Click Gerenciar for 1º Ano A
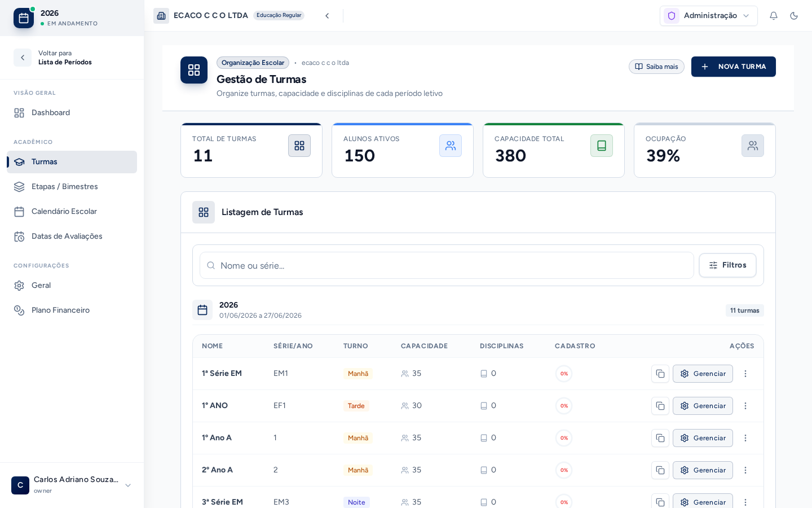Screen dimensions: 812x508 (x=703, y=438)
